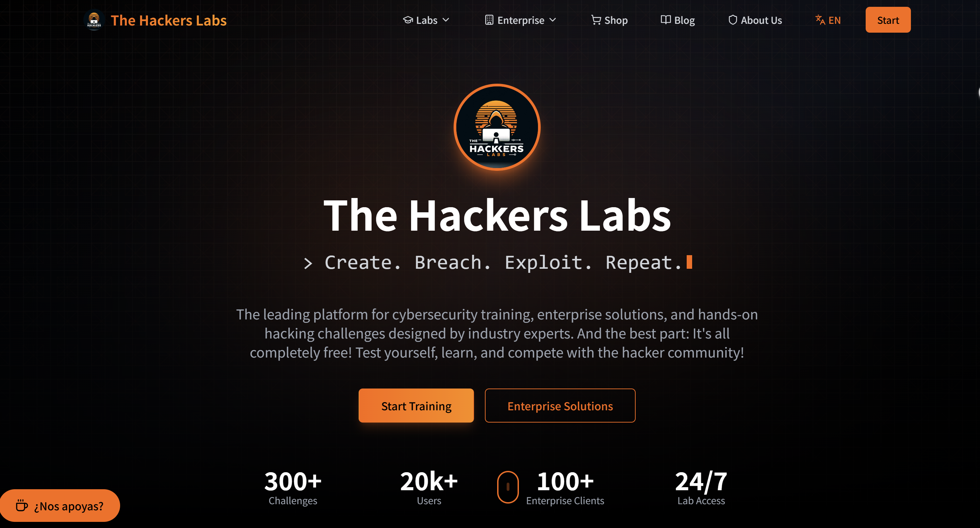Click the Start Training button
980x528 pixels.
[x=416, y=406]
